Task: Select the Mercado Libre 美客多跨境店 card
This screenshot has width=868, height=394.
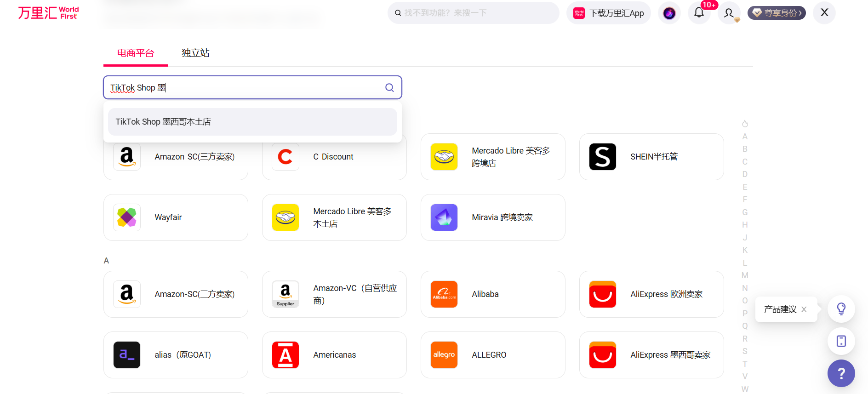Action: pyautogui.click(x=493, y=157)
